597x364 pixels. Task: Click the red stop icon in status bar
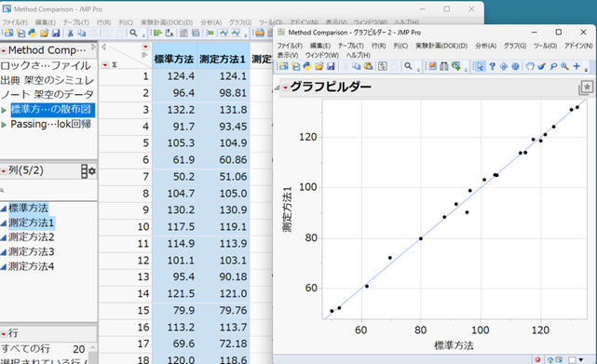(x=537, y=359)
